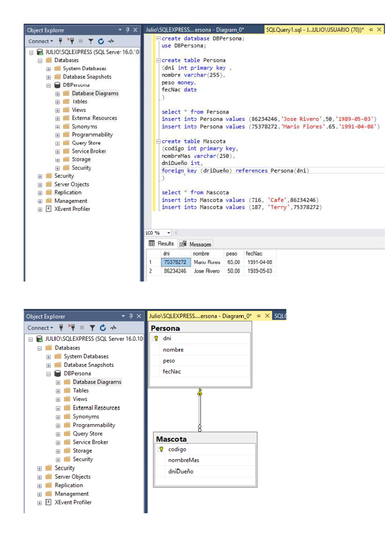Click primary key icon beside dni in Persona table
Viewport: 392px width, 554px height.
[x=156, y=338]
